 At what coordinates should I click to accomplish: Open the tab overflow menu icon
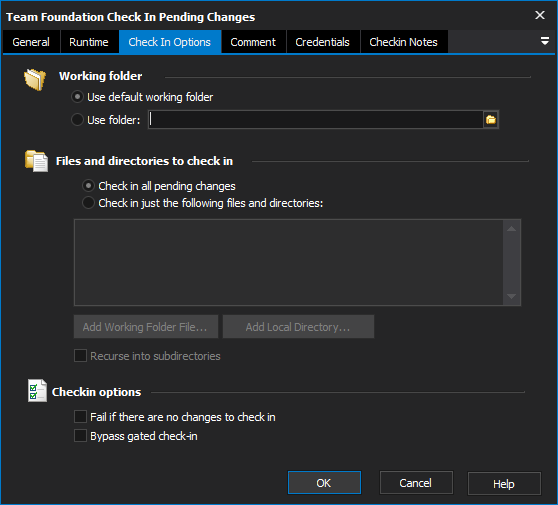[x=544, y=41]
